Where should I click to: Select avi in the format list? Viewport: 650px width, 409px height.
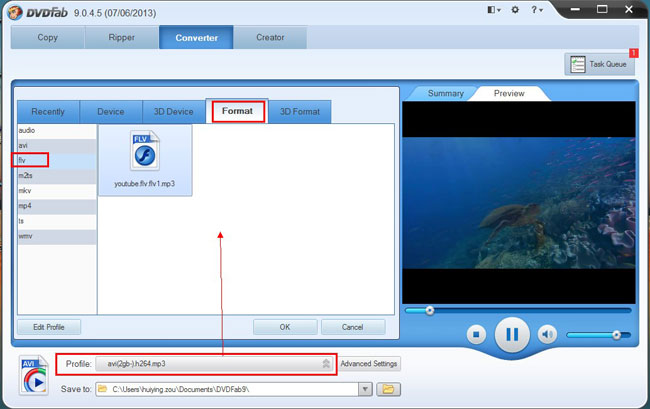tap(57, 145)
